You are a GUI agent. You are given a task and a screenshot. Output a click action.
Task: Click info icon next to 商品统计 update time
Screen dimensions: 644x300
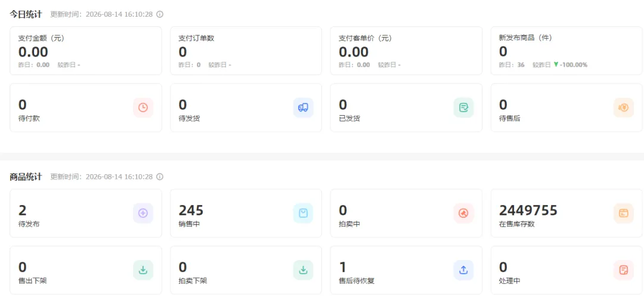point(160,177)
